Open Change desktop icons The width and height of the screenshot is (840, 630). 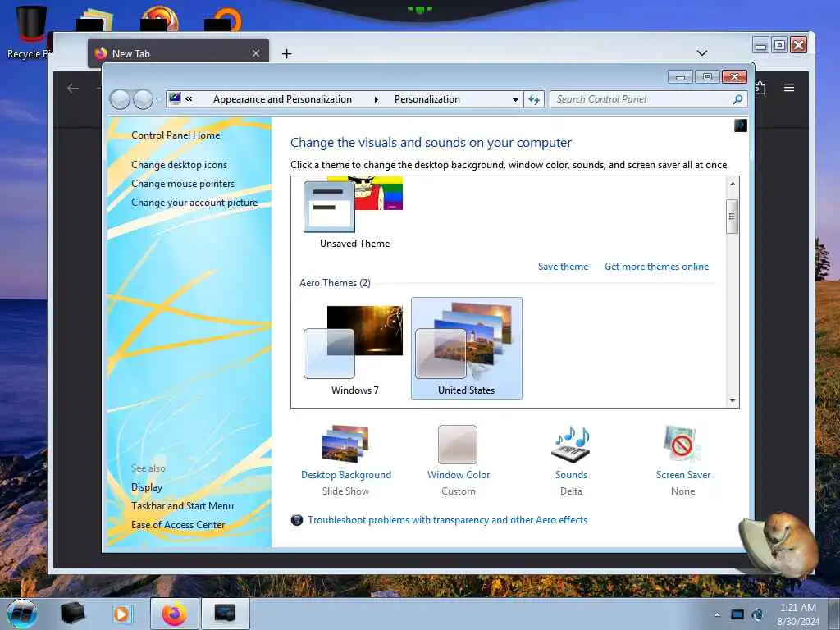click(x=179, y=164)
